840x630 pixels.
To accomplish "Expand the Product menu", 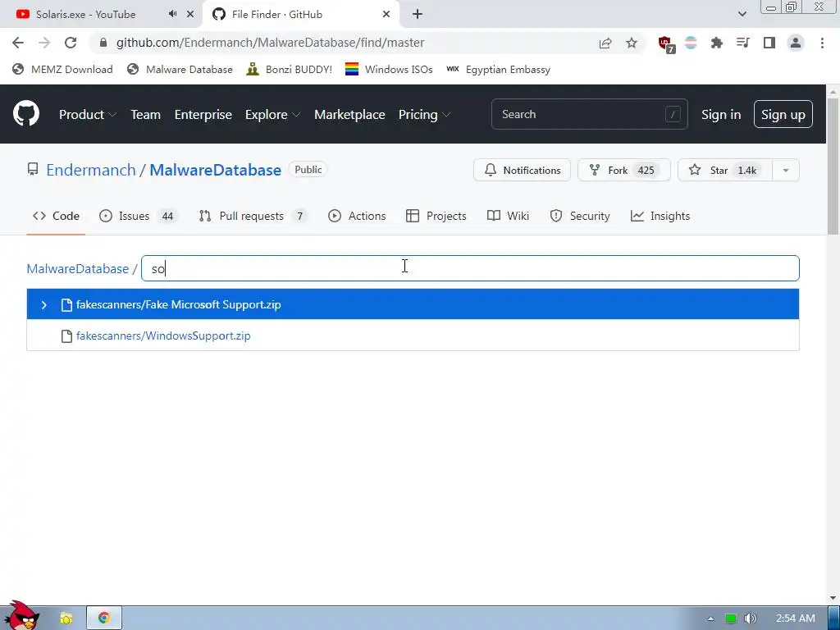I will tap(88, 115).
